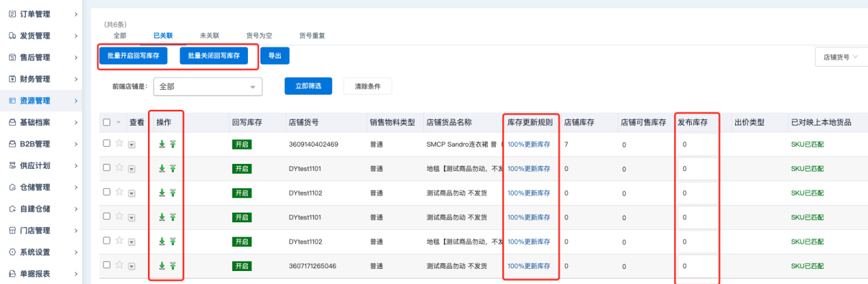The width and height of the screenshot is (868, 284).
Task: Click the 订单管理 sidebar icon
Action: pyautogui.click(x=12, y=13)
